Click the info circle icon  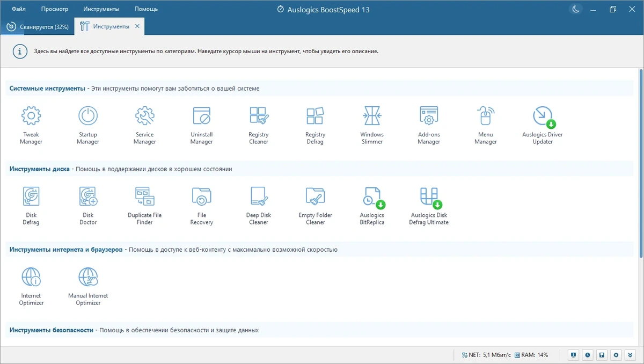[x=20, y=52]
